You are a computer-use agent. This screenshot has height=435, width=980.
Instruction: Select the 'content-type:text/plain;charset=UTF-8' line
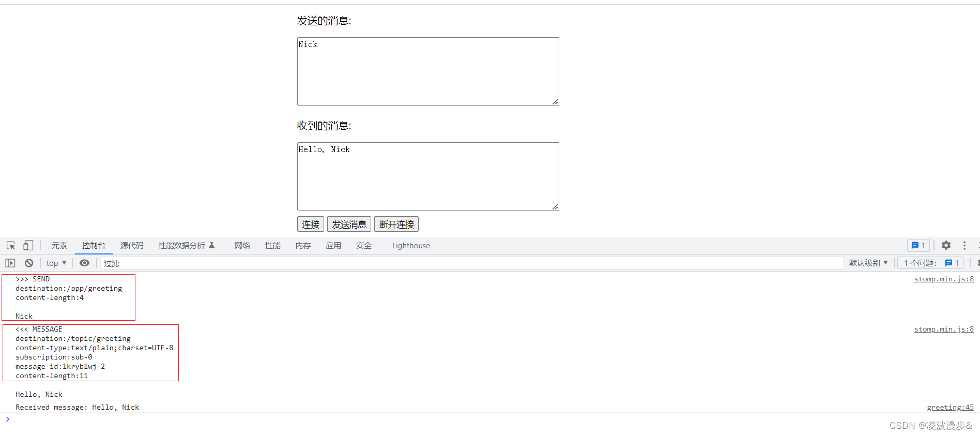click(x=94, y=348)
